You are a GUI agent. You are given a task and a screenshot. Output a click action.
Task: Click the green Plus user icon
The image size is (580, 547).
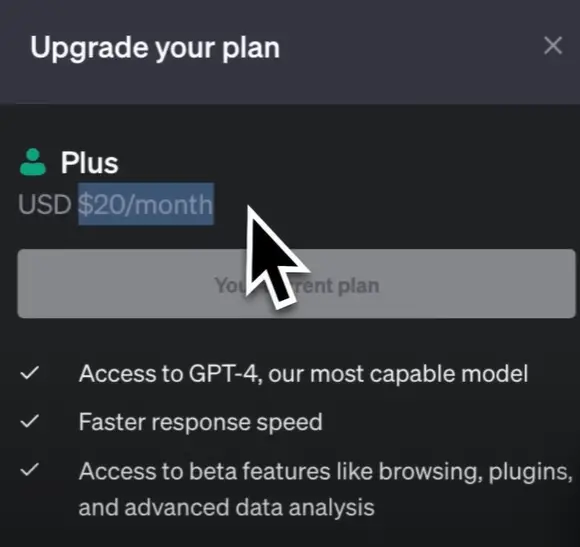[x=33, y=162]
